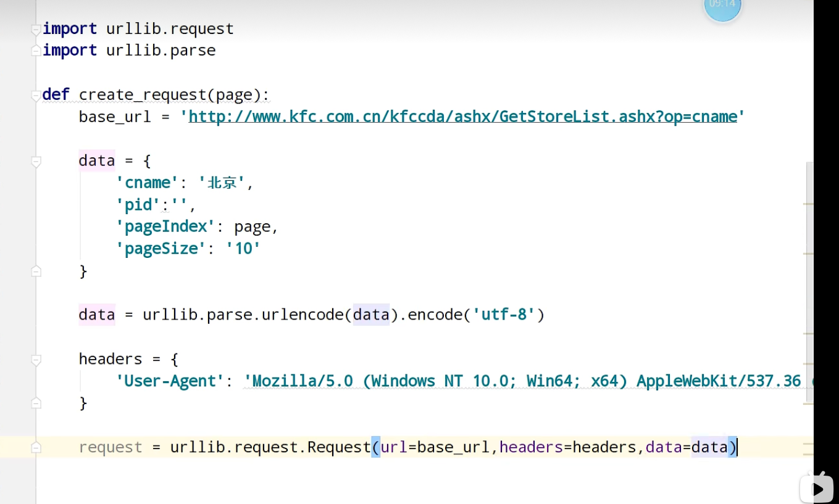The width and height of the screenshot is (839, 504).
Task: Click the 'User-Agent' dictionary key
Action: [x=170, y=381]
